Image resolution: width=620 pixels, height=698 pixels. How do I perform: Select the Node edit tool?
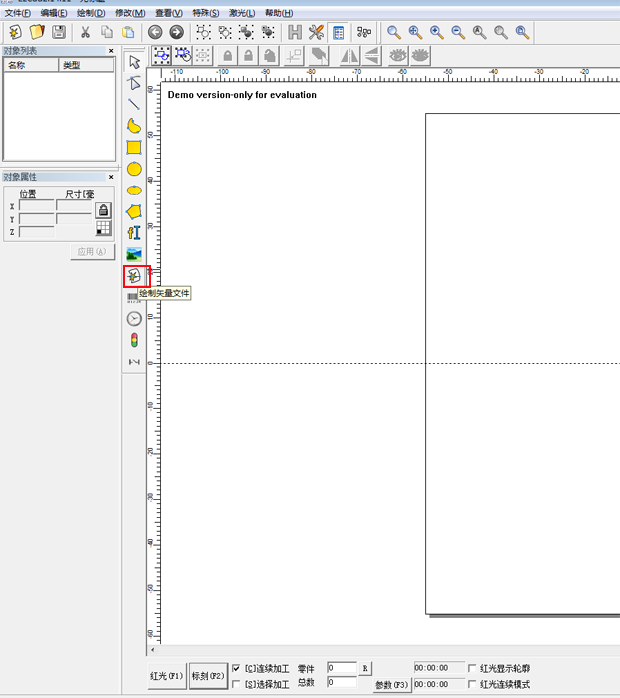[134, 83]
